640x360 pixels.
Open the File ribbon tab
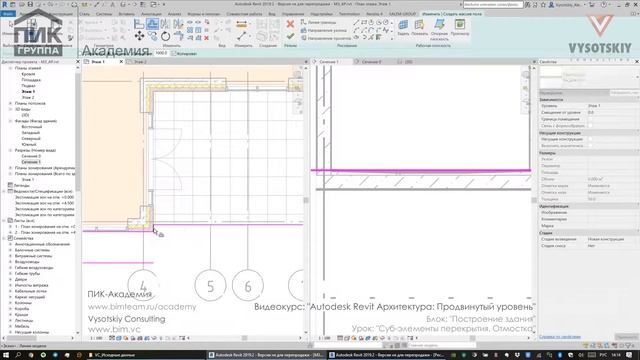8,14
